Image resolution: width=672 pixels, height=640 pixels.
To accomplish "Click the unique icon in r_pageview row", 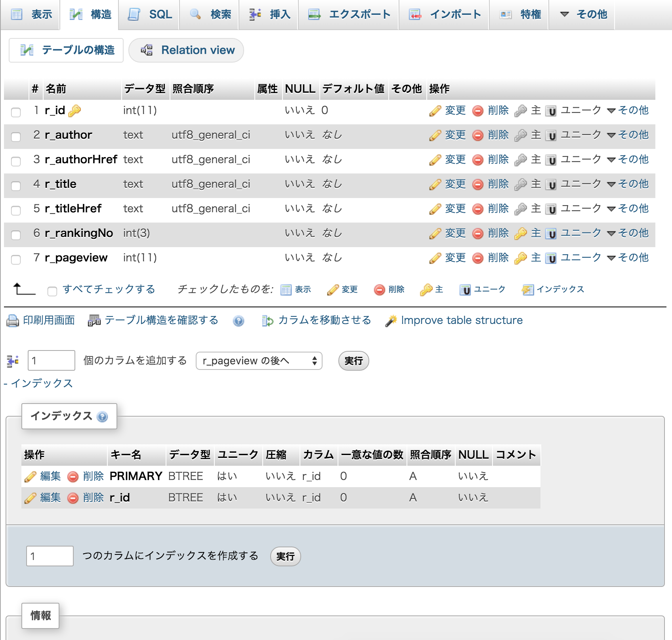I will pyautogui.click(x=551, y=258).
